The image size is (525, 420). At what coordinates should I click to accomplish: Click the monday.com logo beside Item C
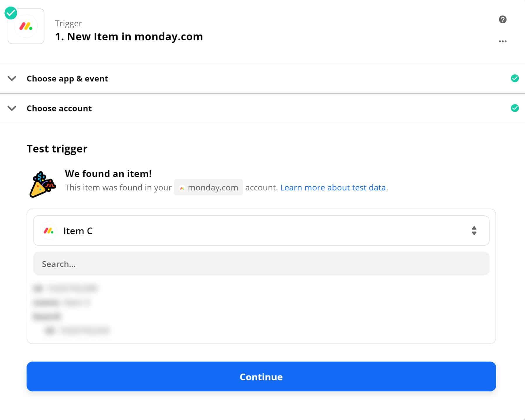pyautogui.click(x=49, y=231)
